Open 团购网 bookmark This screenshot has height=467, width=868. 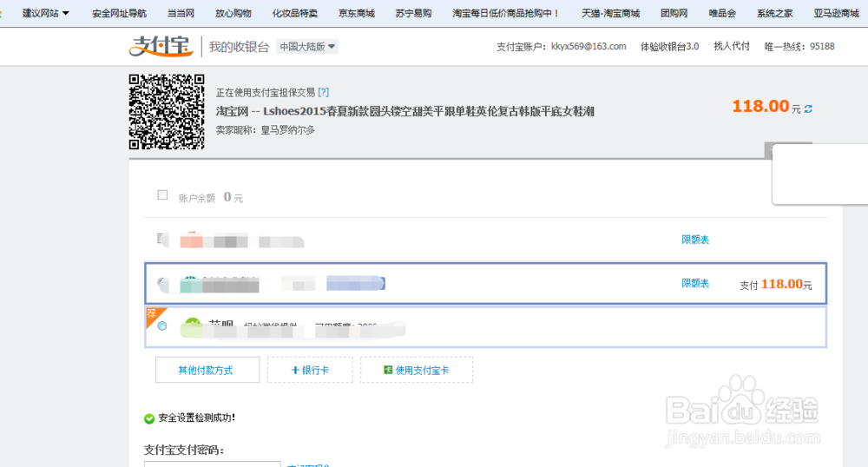coord(674,13)
